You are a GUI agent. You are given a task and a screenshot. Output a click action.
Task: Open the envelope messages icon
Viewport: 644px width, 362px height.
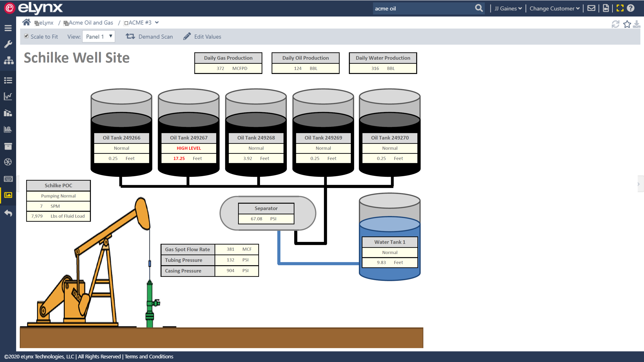tap(591, 8)
